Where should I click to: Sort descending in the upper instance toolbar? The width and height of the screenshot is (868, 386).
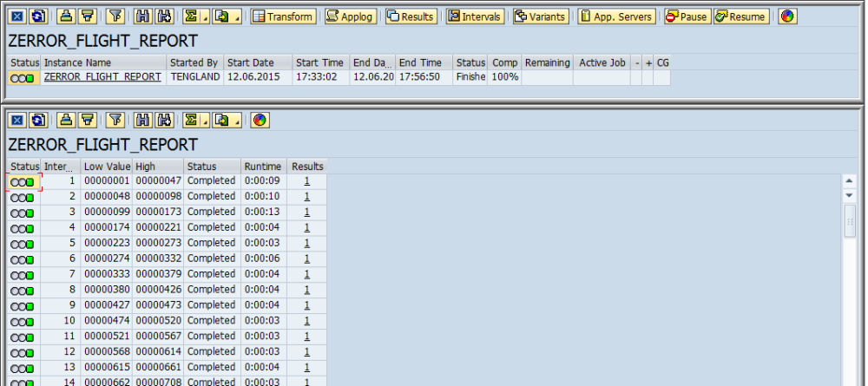(86, 16)
